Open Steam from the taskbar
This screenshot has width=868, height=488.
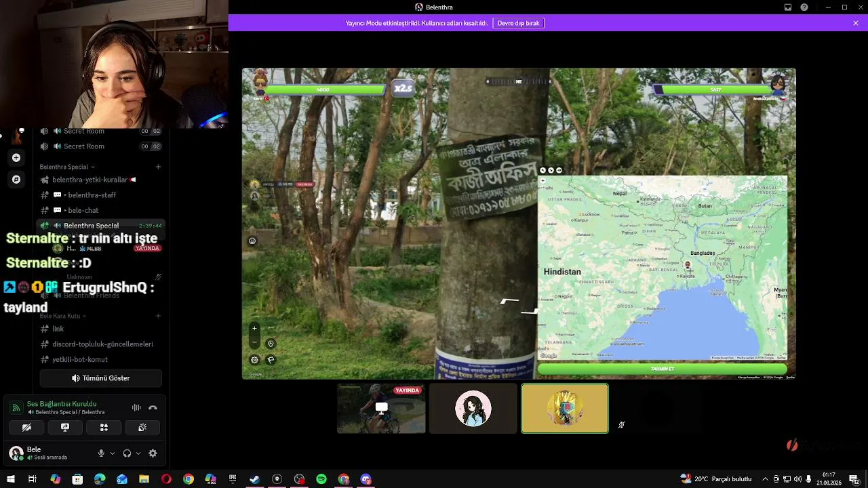coord(254,479)
